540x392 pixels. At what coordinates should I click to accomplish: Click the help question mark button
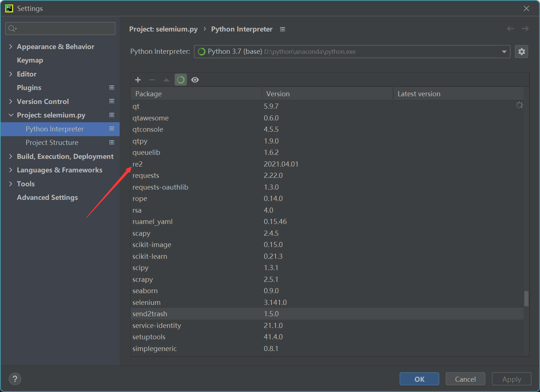pos(15,379)
